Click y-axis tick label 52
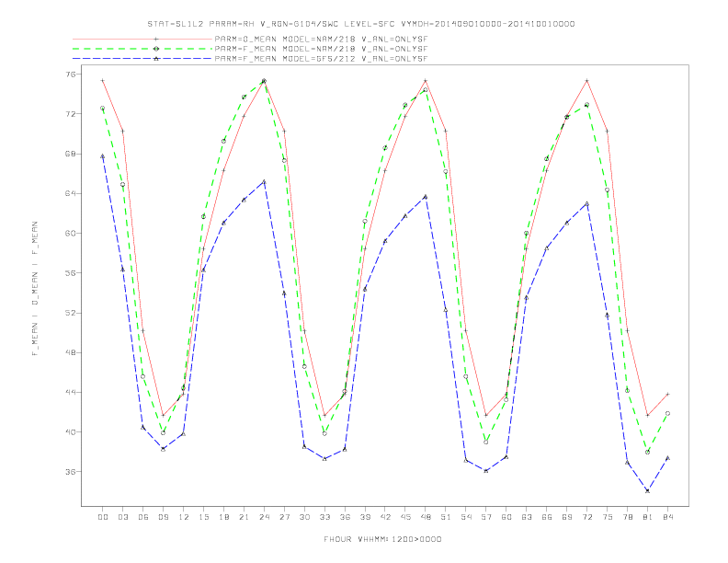Screen dimensions: 728x563 point(72,313)
